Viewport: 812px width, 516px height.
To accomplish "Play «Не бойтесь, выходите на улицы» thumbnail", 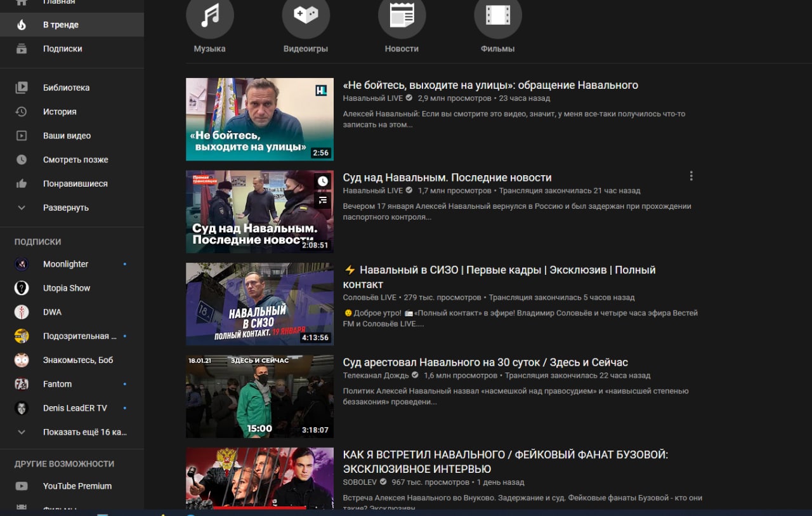I will coord(259,119).
